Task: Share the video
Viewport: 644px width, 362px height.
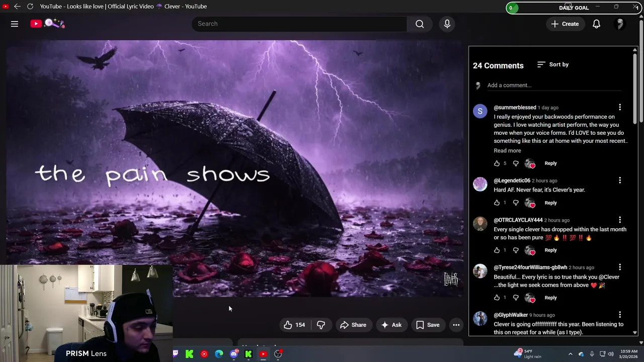Action: coord(353,325)
